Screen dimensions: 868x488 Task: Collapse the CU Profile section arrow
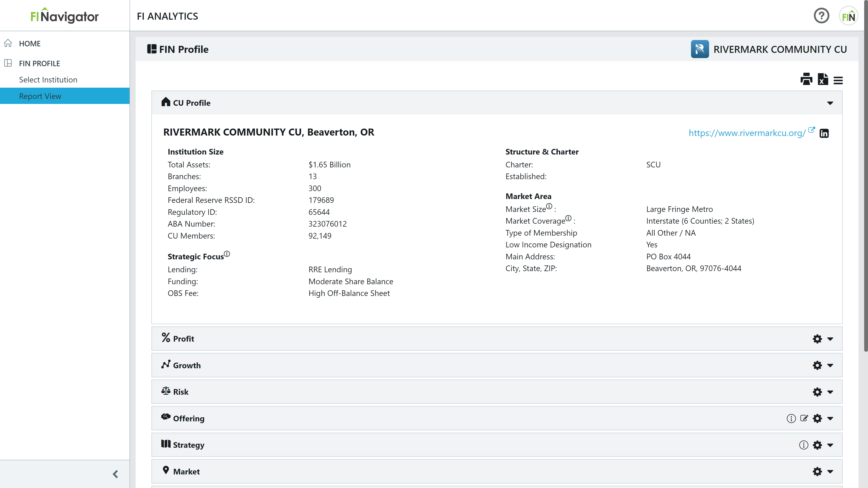pos(830,103)
